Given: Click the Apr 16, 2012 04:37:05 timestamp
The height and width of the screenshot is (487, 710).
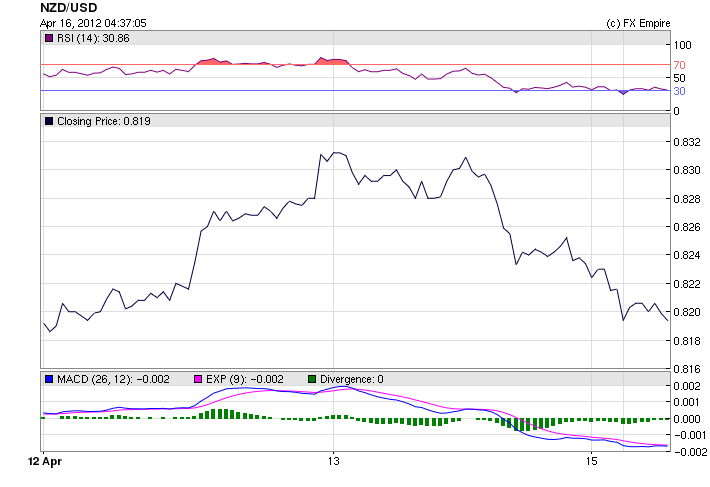Looking at the screenshot, I should (93, 23).
